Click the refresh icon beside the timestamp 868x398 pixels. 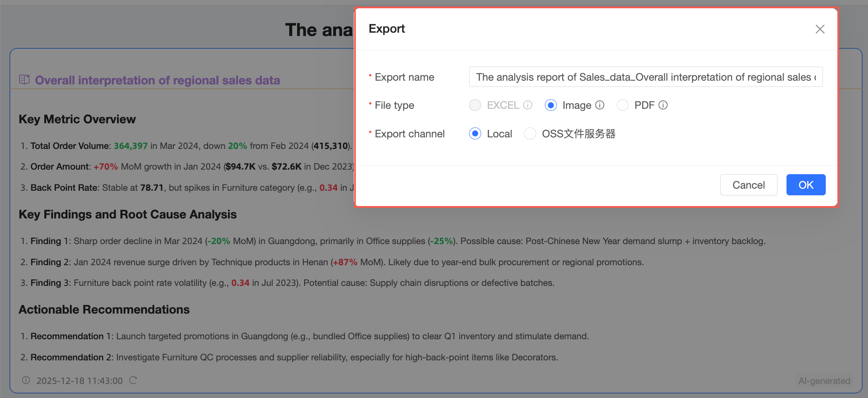click(133, 380)
